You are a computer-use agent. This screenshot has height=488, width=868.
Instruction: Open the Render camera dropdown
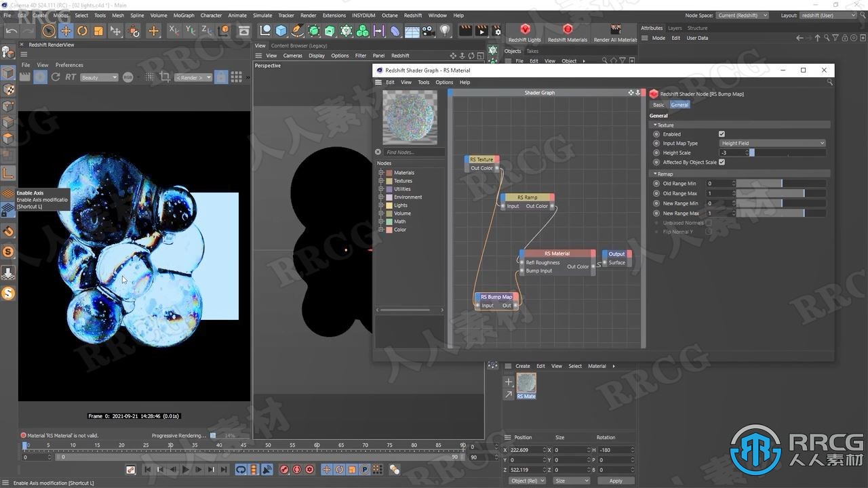click(194, 77)
